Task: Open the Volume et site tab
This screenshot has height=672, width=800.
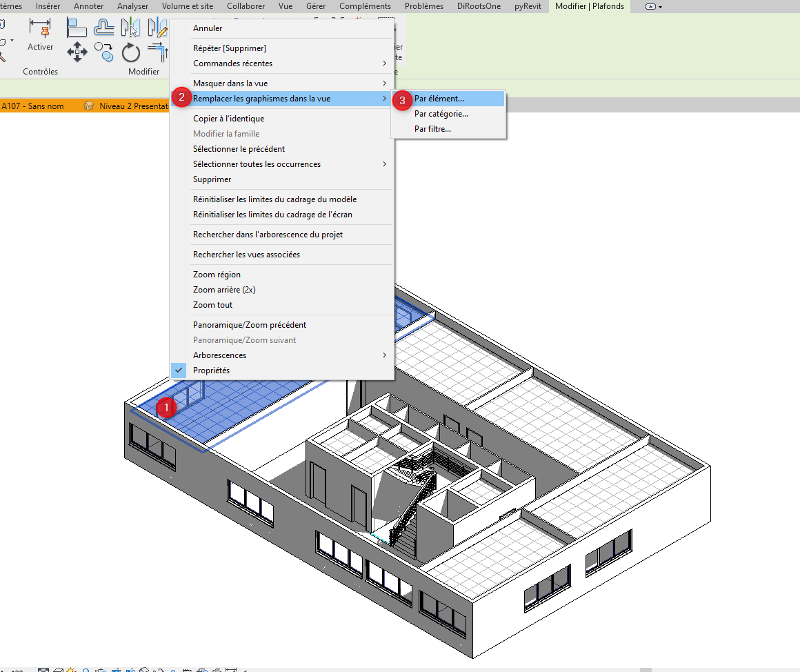Action: (x=188, y=6)
